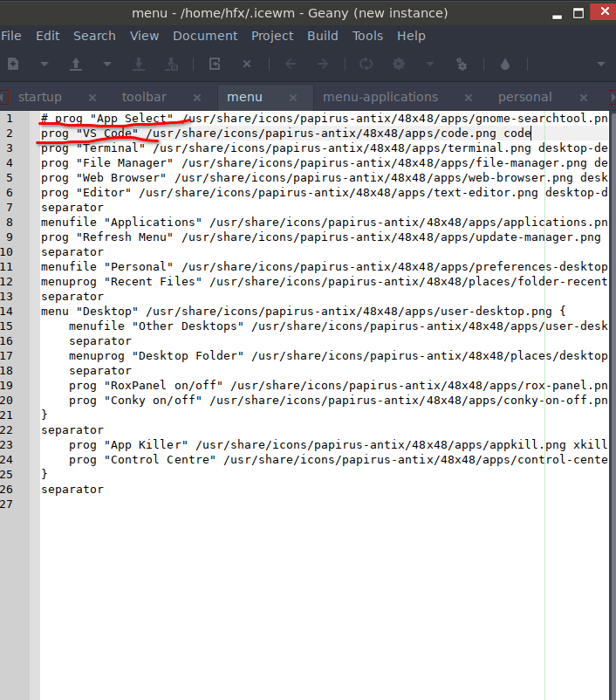Switch to the menu-applications tab
616x700 pixels.
(x=380, y=97)
